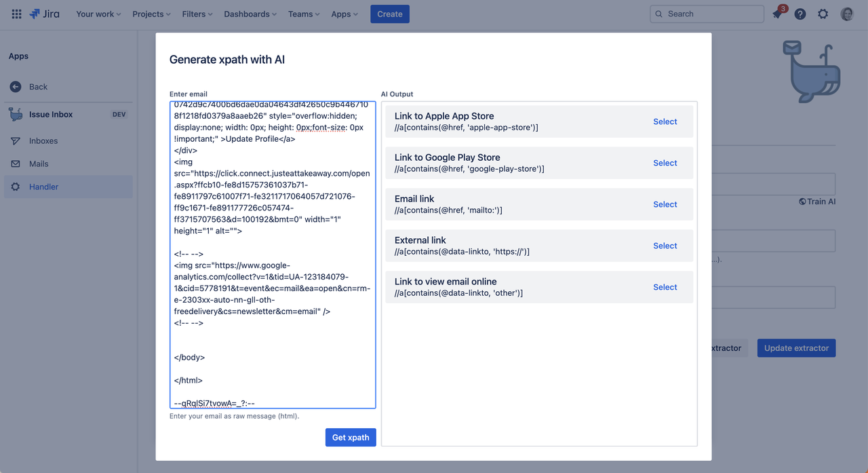Go Back in the Apps sidebar

click(x=68, y=87)
